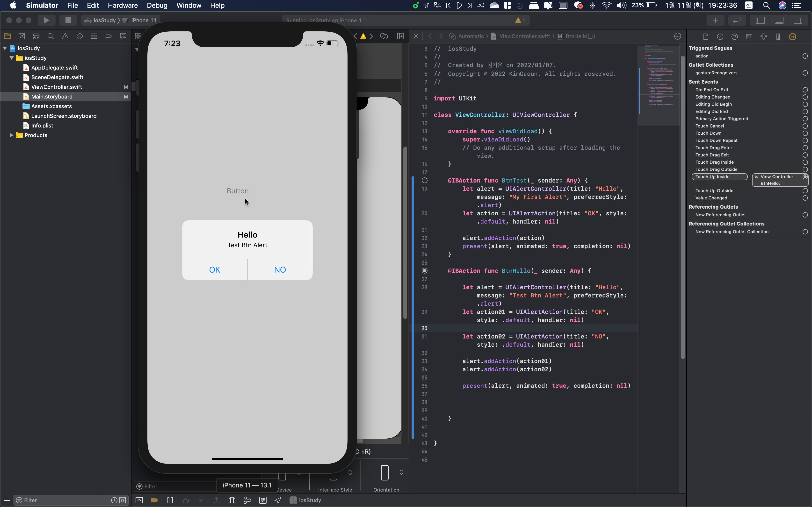The height and width of the screenshot is (507, 812).
Task: Open the Orientation stepper dropdown
Action: click(401, 472)
